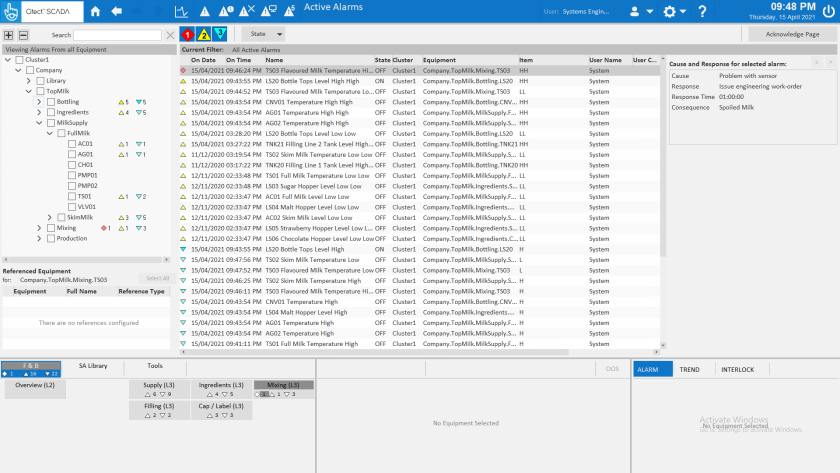The image size is (840, 473).
Task: Check the Bottling equipment checkbox
Action: [51, 102]
